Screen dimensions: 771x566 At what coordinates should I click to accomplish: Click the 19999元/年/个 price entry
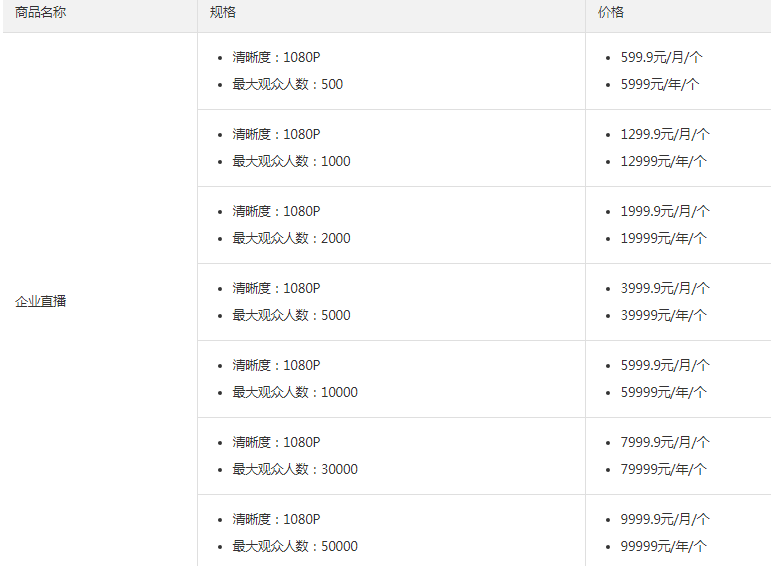point(664,238)
